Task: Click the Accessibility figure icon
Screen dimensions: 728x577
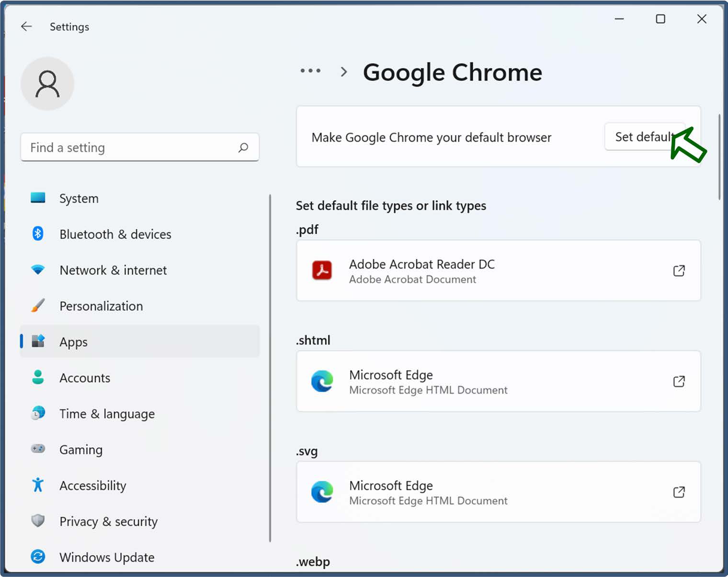Action: (38, 485)
